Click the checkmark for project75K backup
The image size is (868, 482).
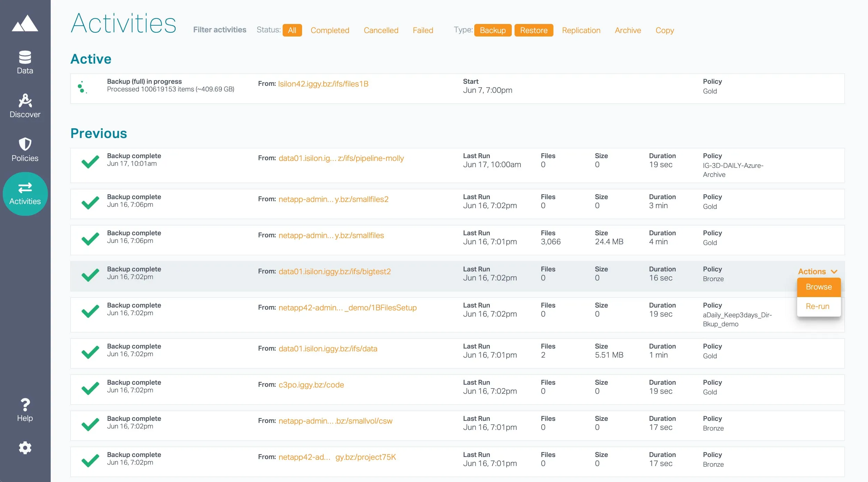[x=90, y=461]
